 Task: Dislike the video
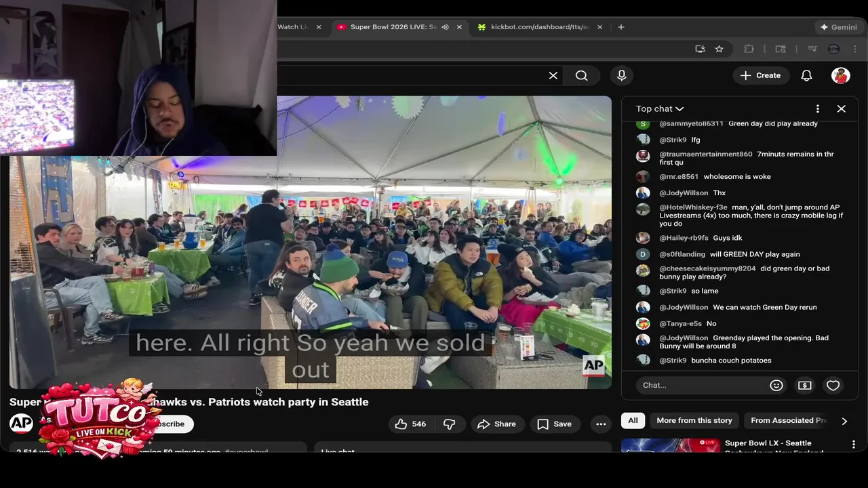(x=449, y=424)
